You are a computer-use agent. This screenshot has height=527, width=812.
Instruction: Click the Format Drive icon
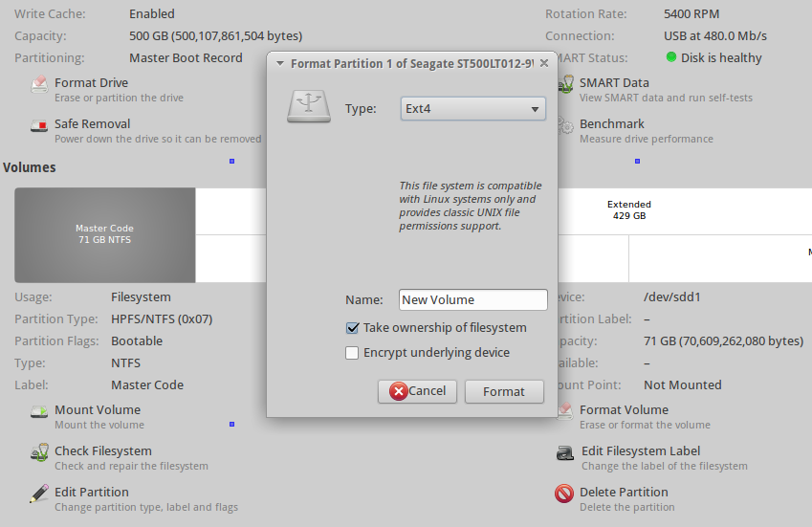click(39, 85)
